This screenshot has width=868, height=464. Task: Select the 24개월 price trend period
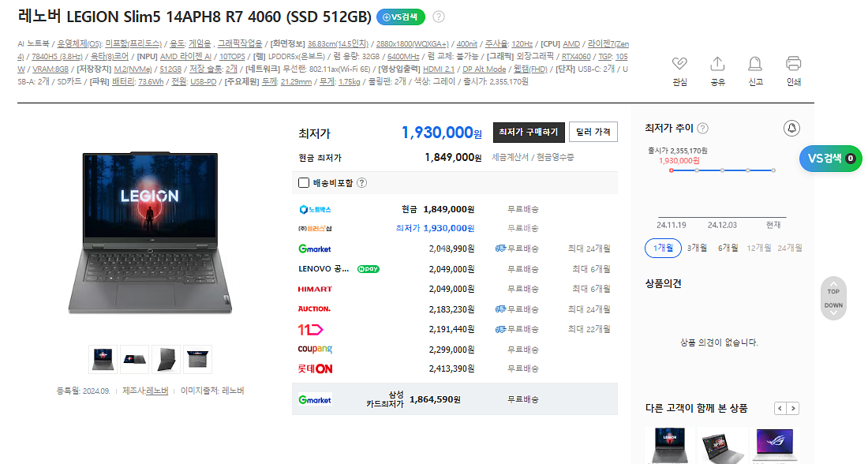click(x=789, y=248)
